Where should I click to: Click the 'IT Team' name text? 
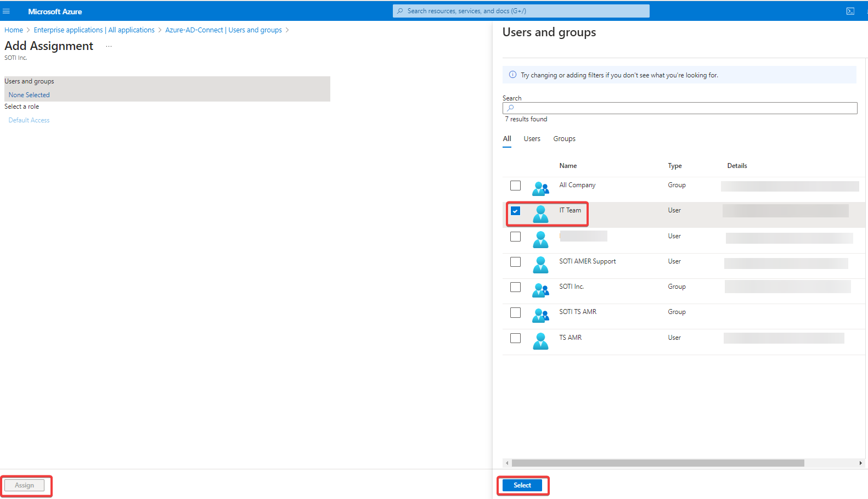pyautogui.click(x=570, y=210)
